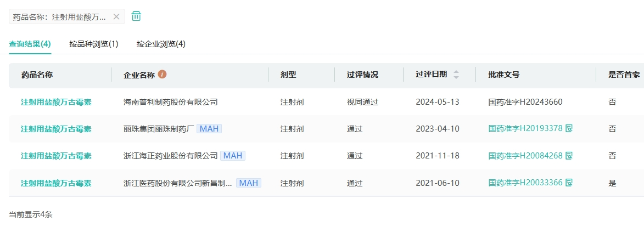The image size is (644, 227).
Task: Click date 2021-06-10
Action: pyautogui.click(x=438, y=183)
